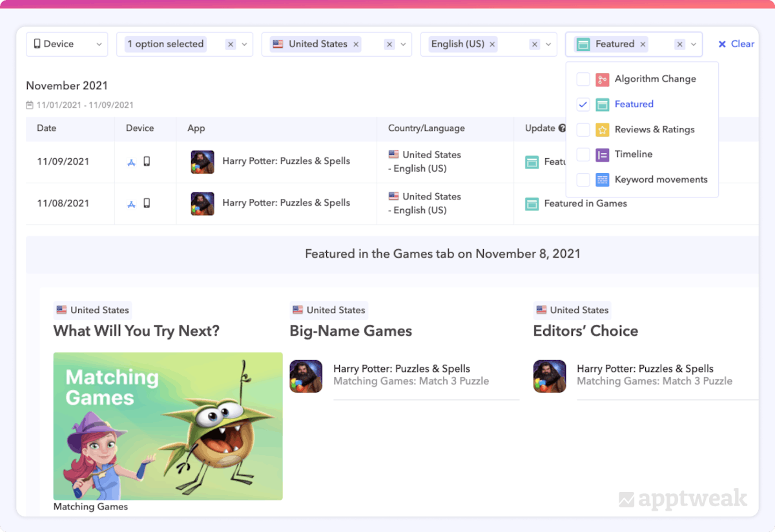The image size is (775, 532).
Task: Click the calendar icon beside date range
Action: click(x=30, y=105)
